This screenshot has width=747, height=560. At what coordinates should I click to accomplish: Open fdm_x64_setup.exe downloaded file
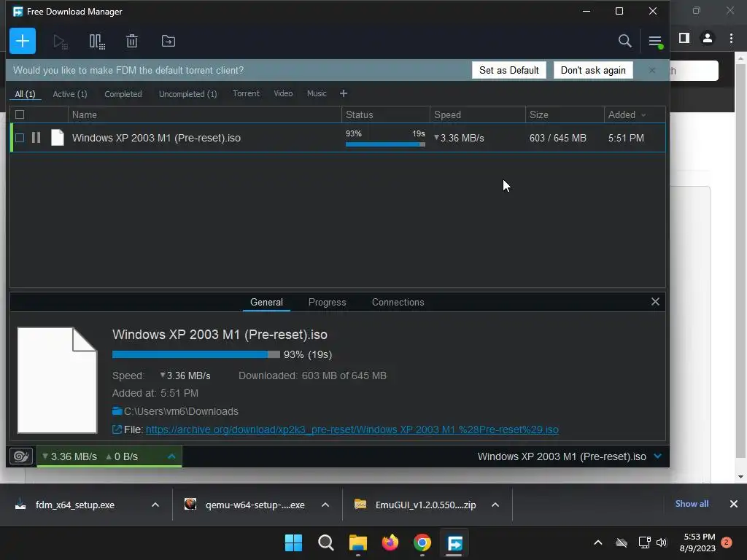(x=75, y=505)
